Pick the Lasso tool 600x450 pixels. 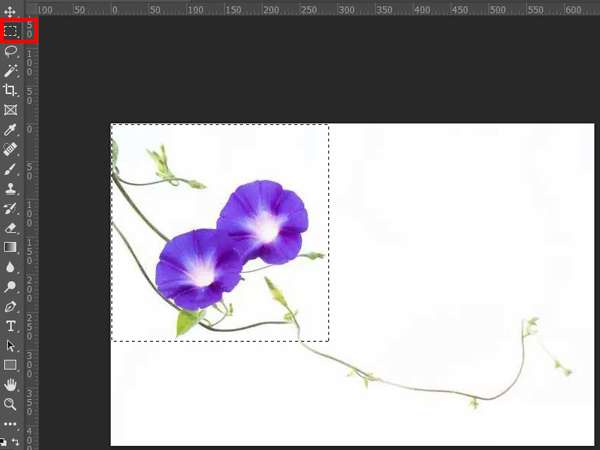pos(11,50)
